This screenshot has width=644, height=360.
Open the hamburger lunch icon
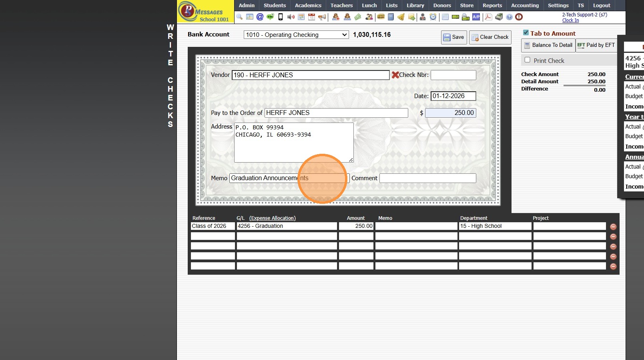pyautogui.click(x=381, y=17)
